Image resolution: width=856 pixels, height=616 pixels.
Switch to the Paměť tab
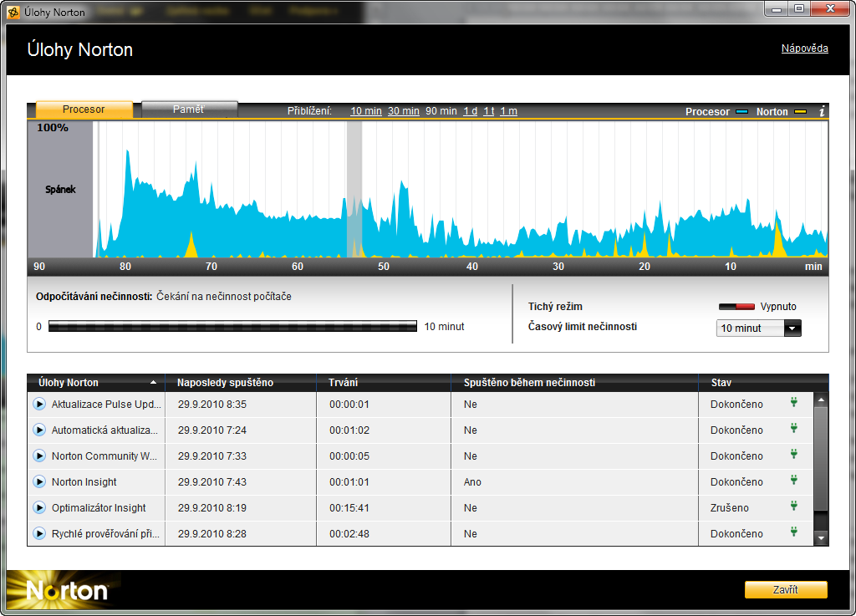[x=189, y=109]
